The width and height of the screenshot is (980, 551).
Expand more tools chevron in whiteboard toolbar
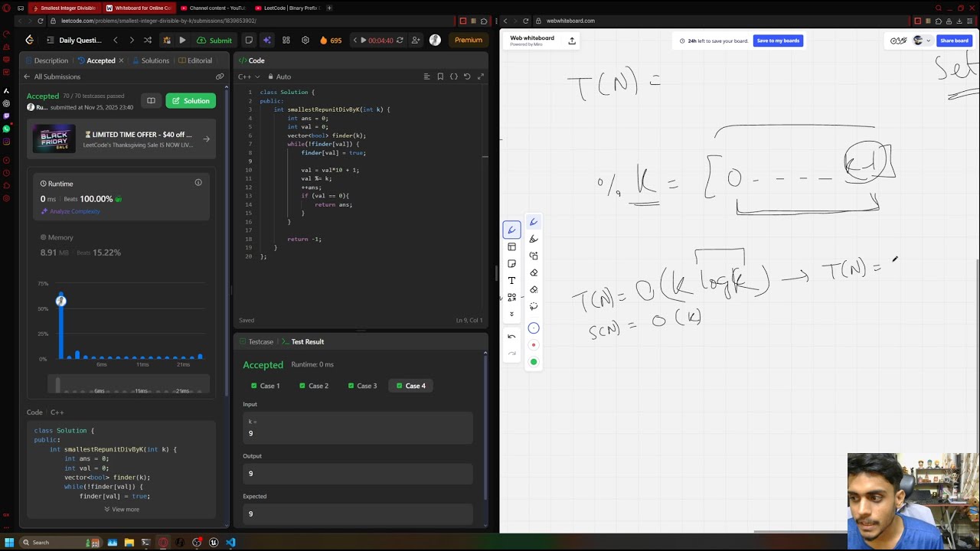point(511,314)
